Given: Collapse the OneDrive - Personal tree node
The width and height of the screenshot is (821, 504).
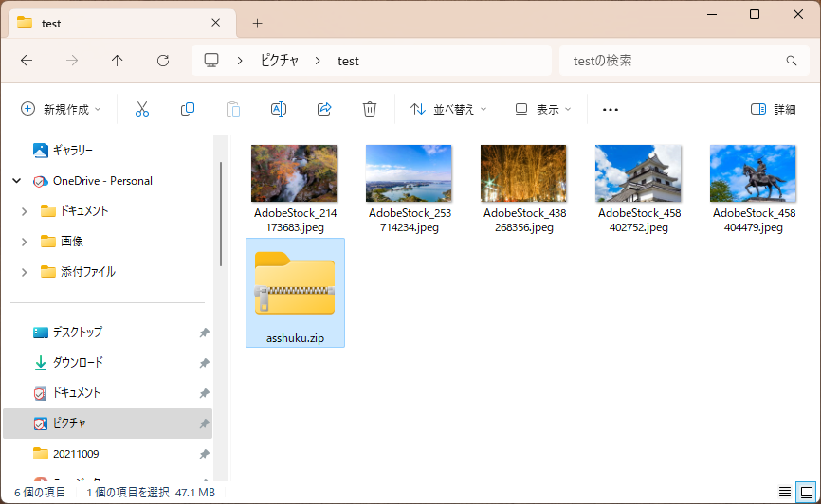Looking at the screenshot, I should point(17,181).
